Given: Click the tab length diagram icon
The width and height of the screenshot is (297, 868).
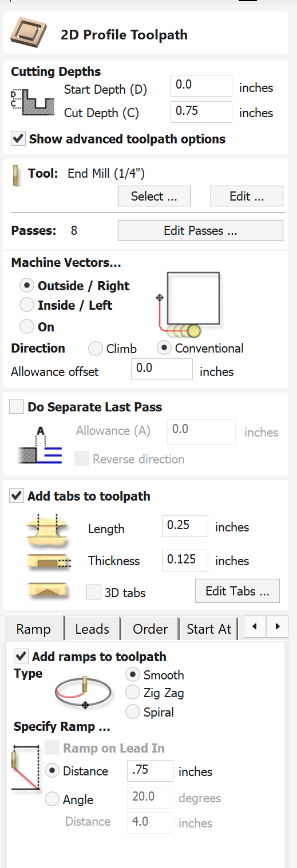Looking at the screenshot, I should pyautogui.click(x=48, y=528).
